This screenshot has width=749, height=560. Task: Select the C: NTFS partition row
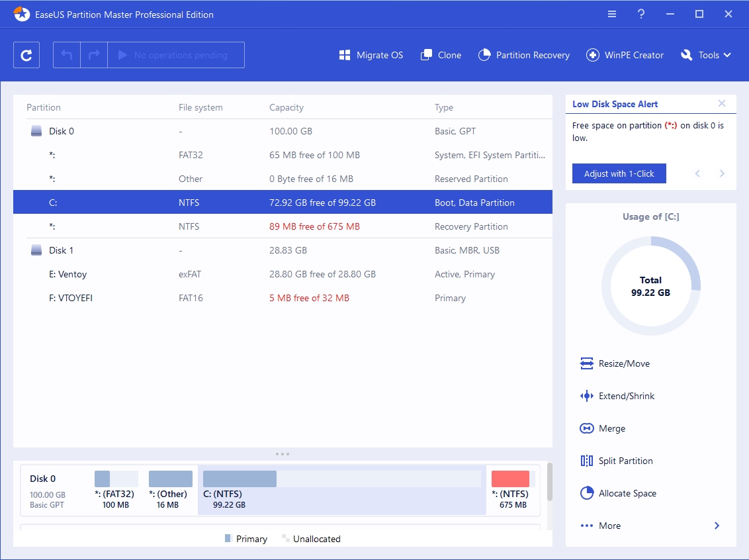click(x=283, y=202)
